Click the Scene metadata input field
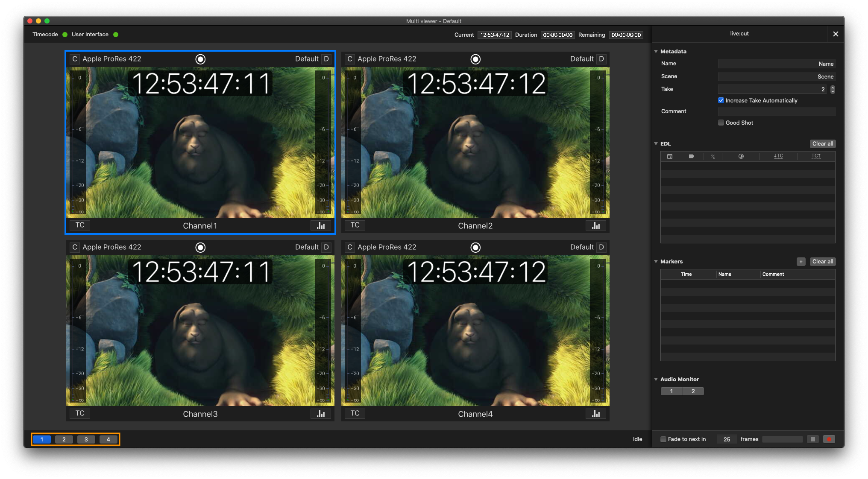The width and height of the screenshot is (868, 479). (777, 76)
